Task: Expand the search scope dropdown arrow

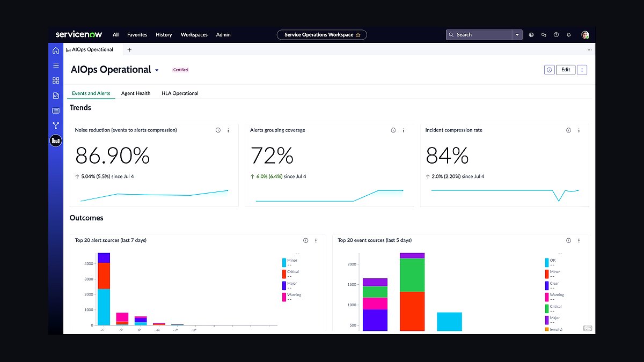Action: coord(517,35)
